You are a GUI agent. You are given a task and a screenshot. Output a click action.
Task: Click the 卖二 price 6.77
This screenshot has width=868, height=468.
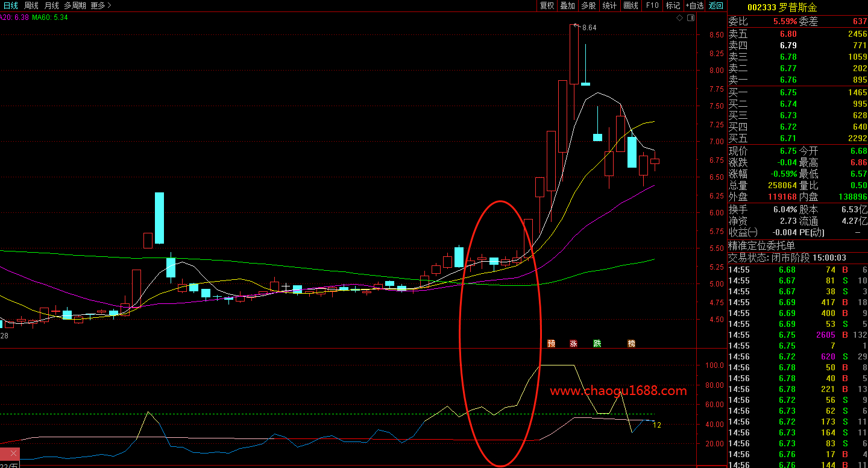click(788, 68)
